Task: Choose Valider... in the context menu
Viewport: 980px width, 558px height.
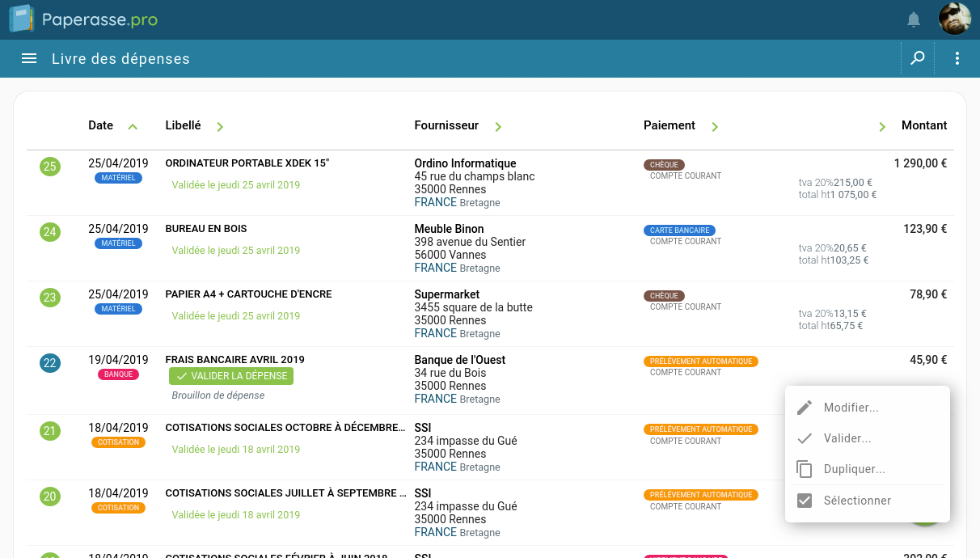Action: [847, 438]
